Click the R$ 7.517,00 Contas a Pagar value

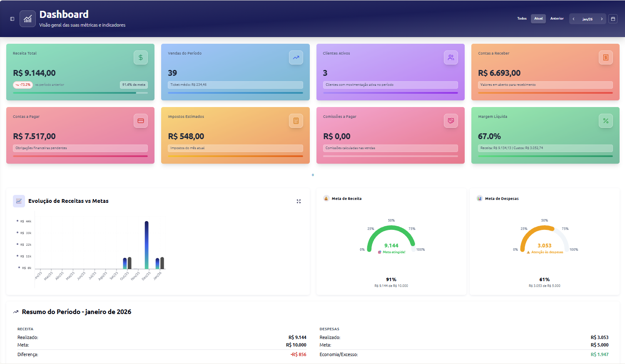tap(34, 136)
